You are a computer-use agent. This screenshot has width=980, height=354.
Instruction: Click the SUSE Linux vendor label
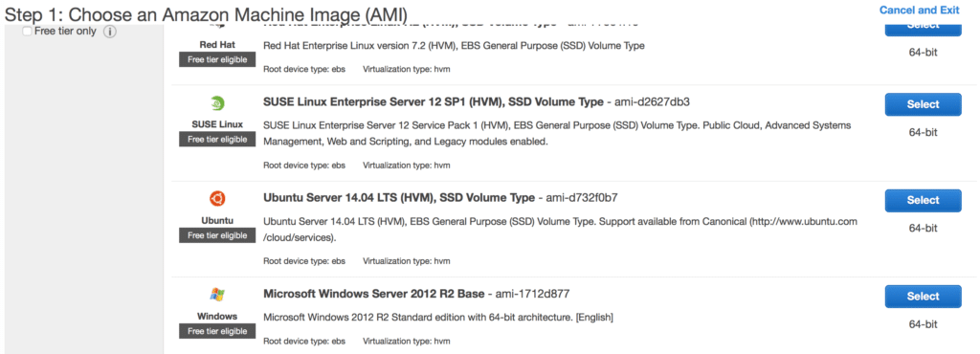click(217, 124)
